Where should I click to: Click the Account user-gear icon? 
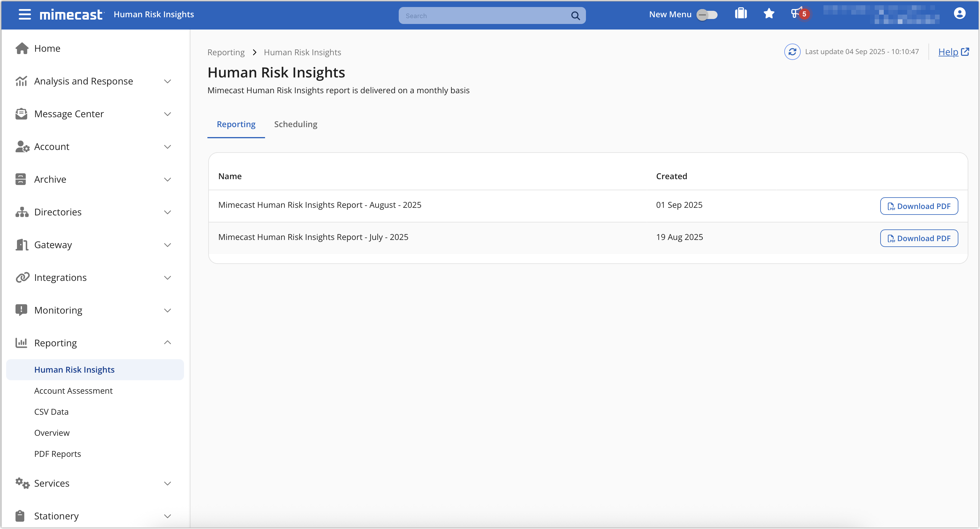point(22,147)
